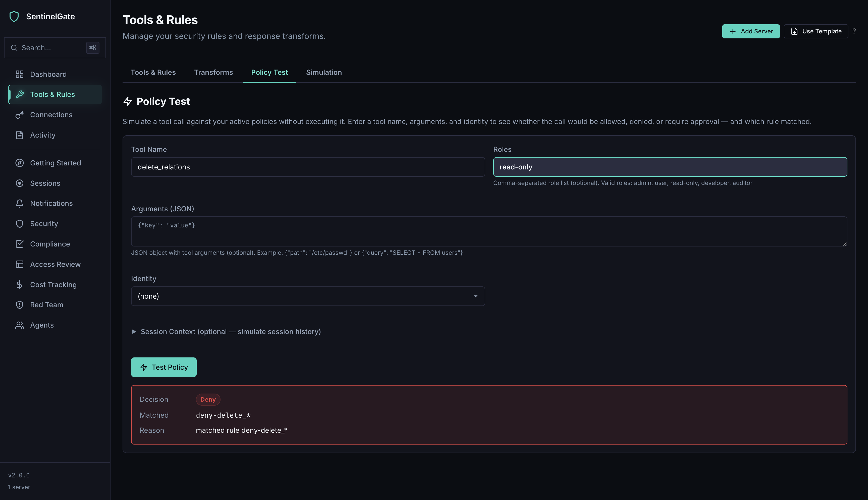Image resolution: width=868 pixels, height=500 pixels.
Task: Click the Connections plug icon
Action: tap(20, 115)
